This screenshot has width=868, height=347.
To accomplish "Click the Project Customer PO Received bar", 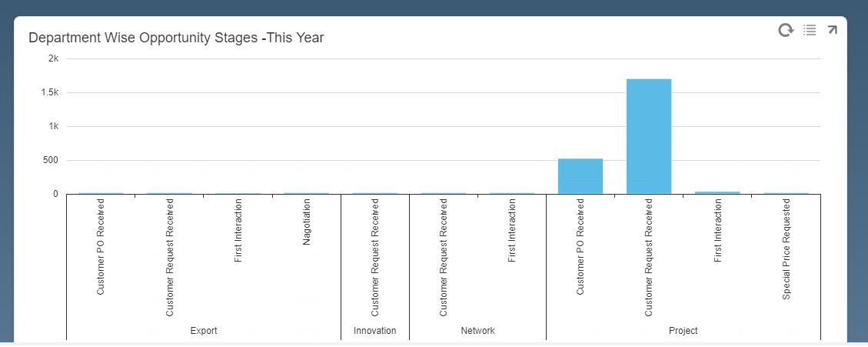I will [580, 176].
